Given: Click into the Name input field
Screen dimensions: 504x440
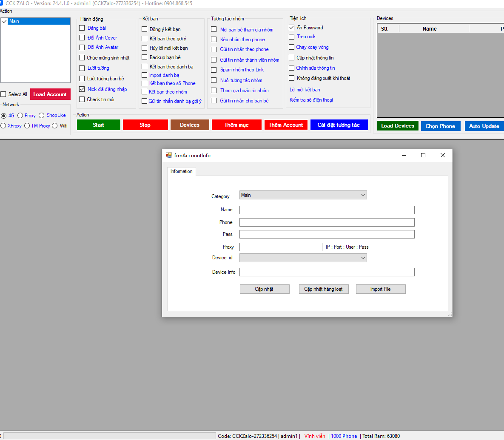Looking at the screenshot, I should [327, 210].
